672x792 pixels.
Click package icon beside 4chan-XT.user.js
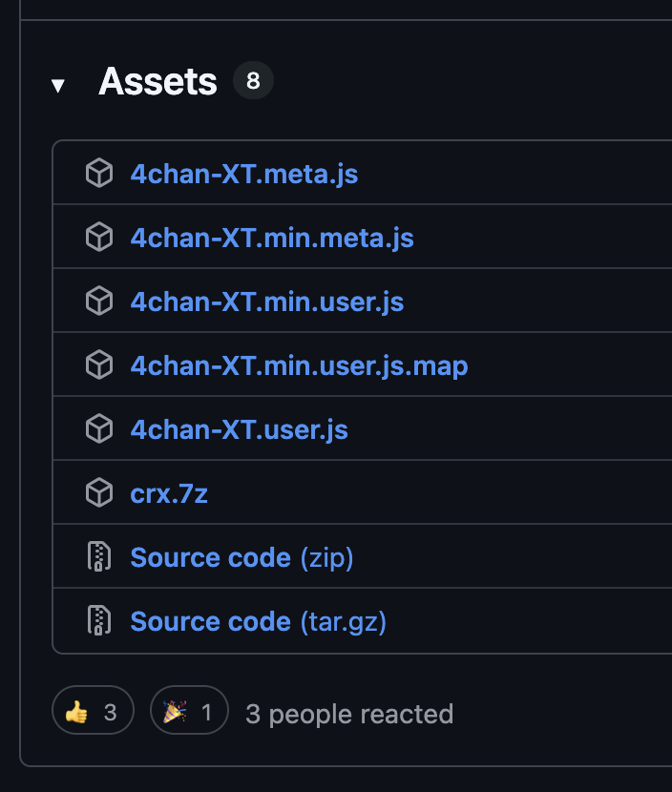tap(99, 429)
